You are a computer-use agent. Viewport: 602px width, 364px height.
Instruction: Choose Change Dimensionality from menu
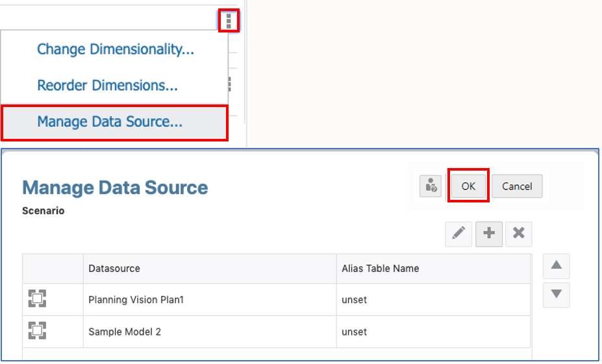[115, 49]
